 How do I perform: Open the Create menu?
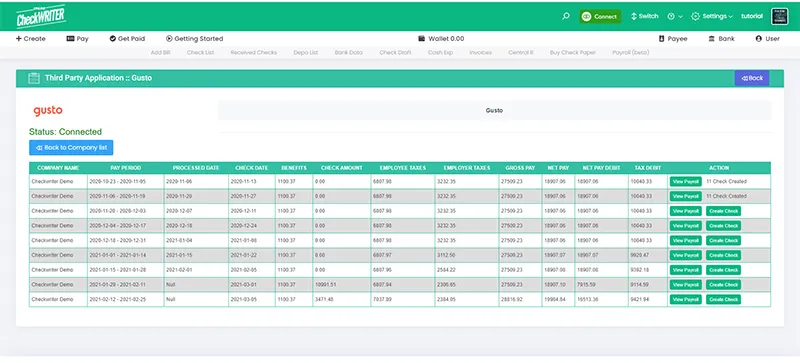31,38
